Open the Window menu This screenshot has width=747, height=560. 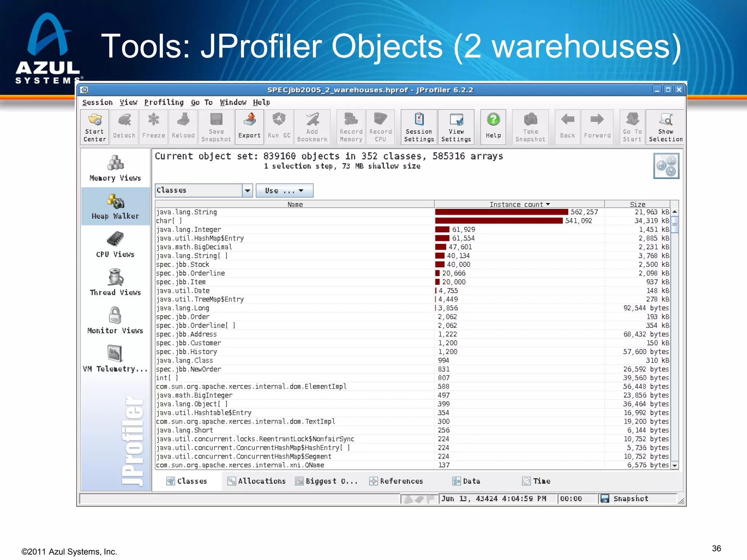[233, 102]
